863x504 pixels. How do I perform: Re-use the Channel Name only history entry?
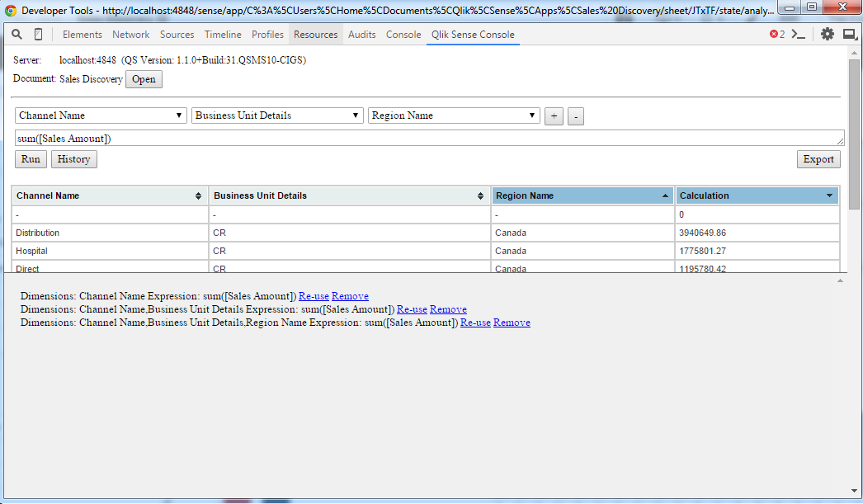point(314,296)
